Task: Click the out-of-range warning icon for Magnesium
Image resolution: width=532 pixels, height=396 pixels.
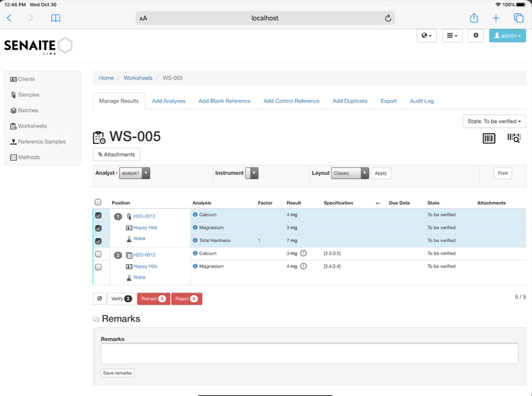Action: click(304, 266)
